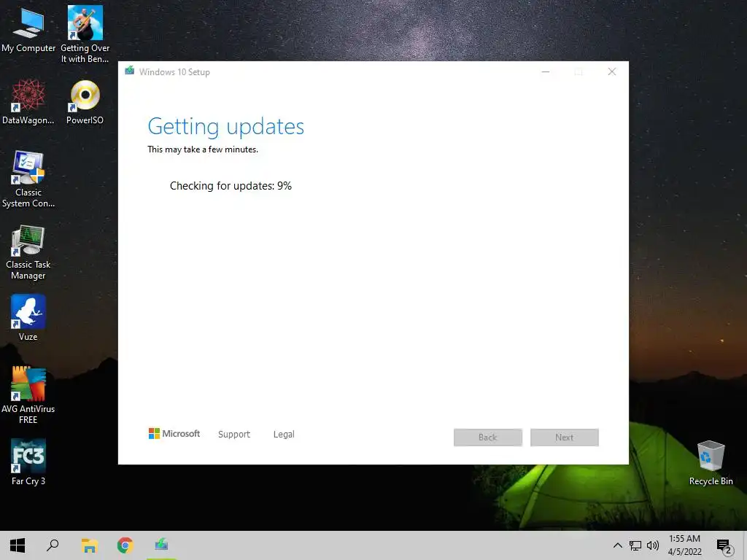The height and width of the screenshot is (560, 747).
Task: Click the Microsoft logo in Setup
Action: point(174,434)
